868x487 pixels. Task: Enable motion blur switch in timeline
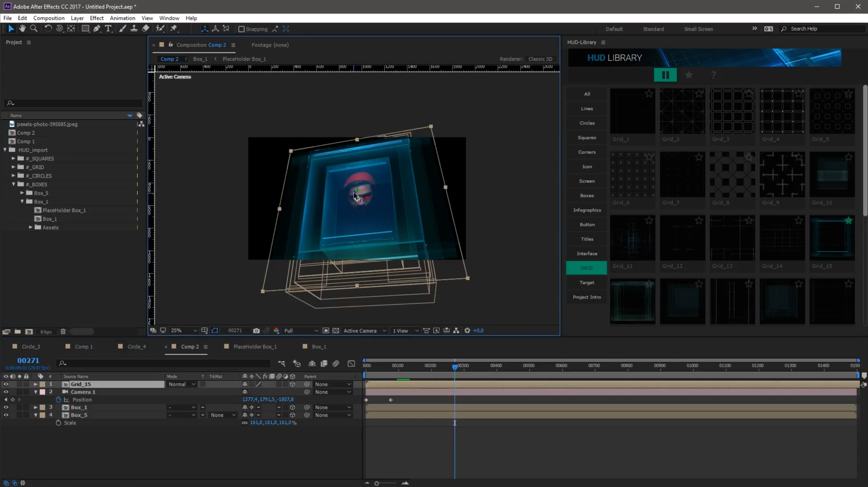[x=336, y=363]
